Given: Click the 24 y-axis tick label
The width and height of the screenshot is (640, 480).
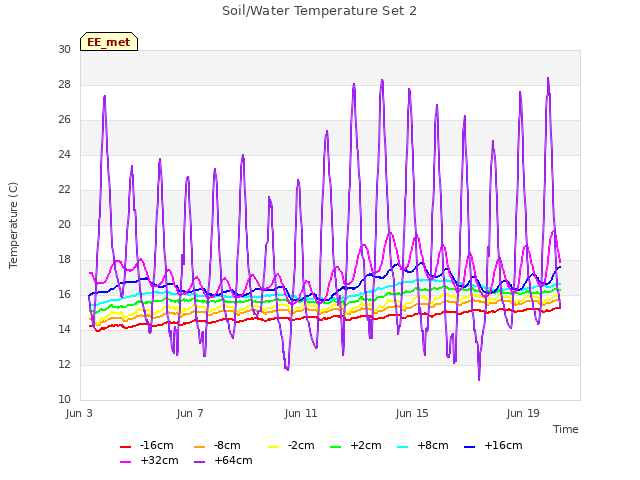Looking at the screenshot, I should (x=64, y=155).
